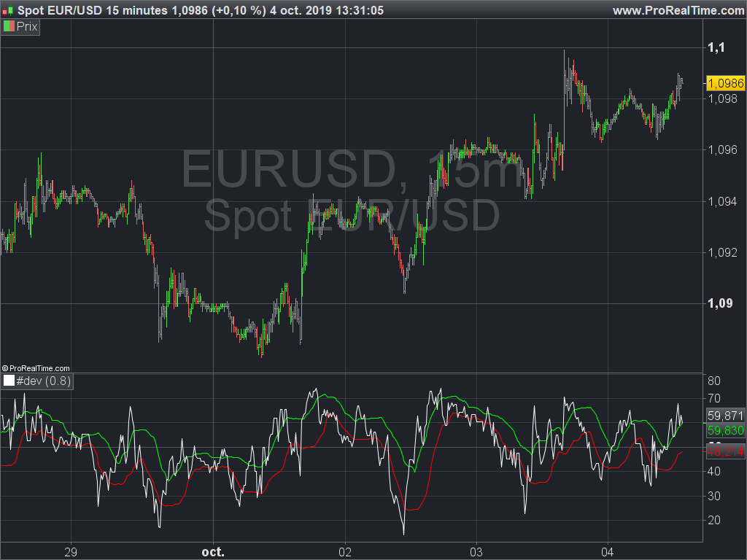Click the red 48,214 indicator value tag
Image resolution: width=747 pixels, height=560 pixels.
(725, 451)
